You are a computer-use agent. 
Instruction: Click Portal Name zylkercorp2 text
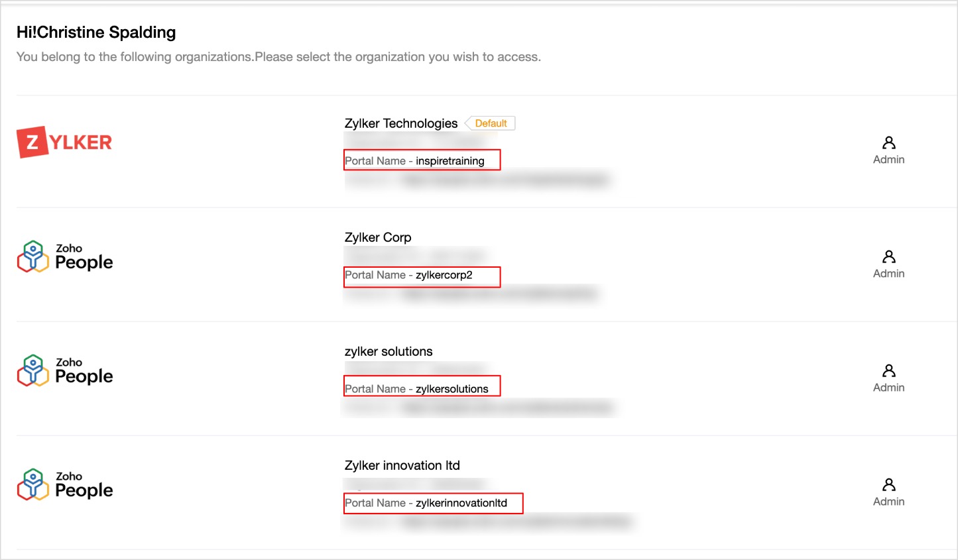(409, 275)
